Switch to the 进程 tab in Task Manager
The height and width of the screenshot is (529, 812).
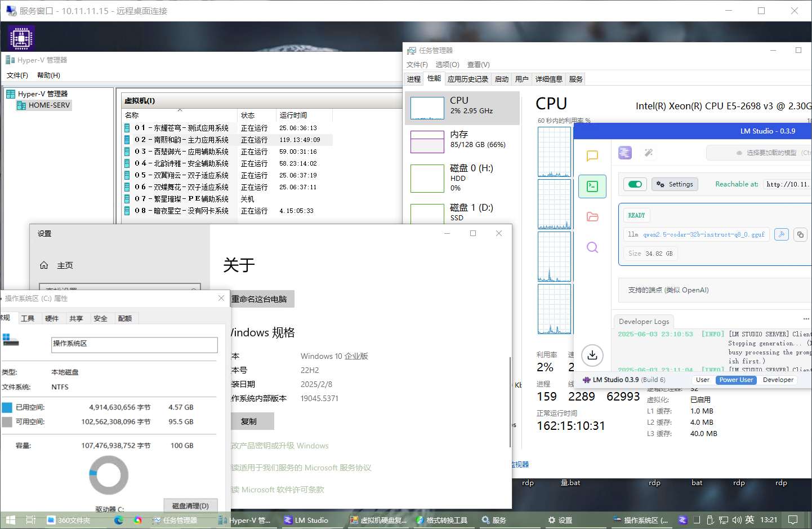(414, 79)
